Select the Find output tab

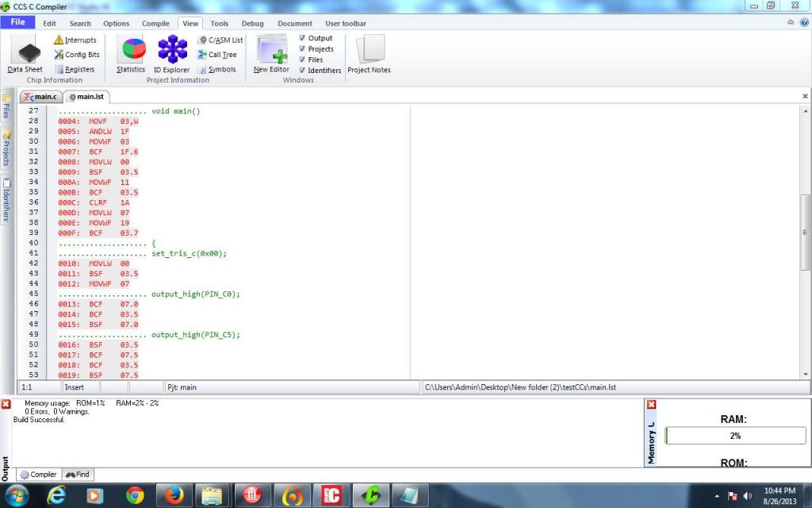coord(79,475)
